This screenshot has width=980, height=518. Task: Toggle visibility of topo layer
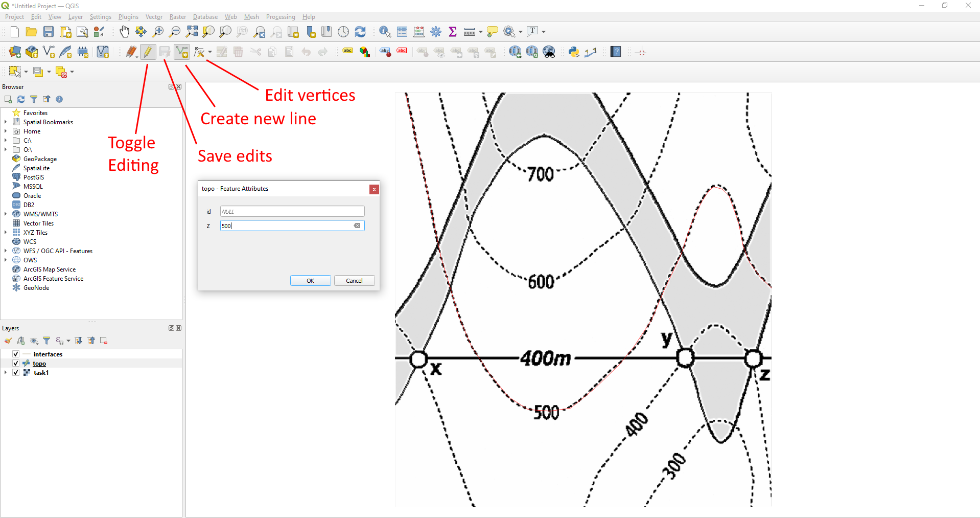[16, 363]
